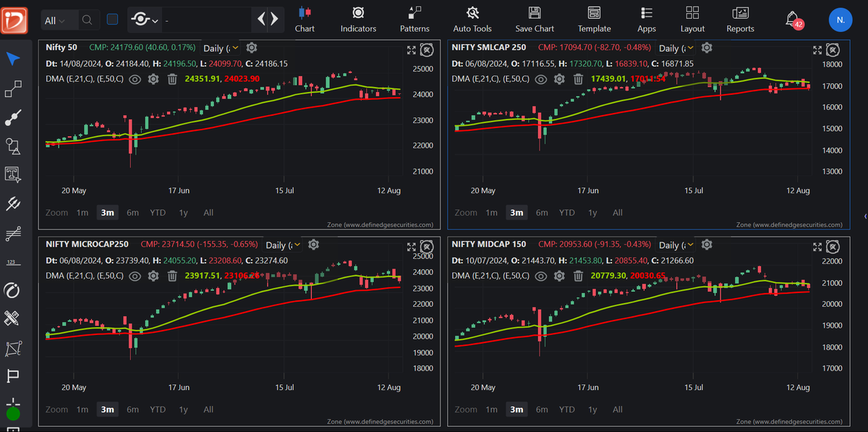Click Save Chart
This screenshot has width=868, height=432.
click(535, 20)
